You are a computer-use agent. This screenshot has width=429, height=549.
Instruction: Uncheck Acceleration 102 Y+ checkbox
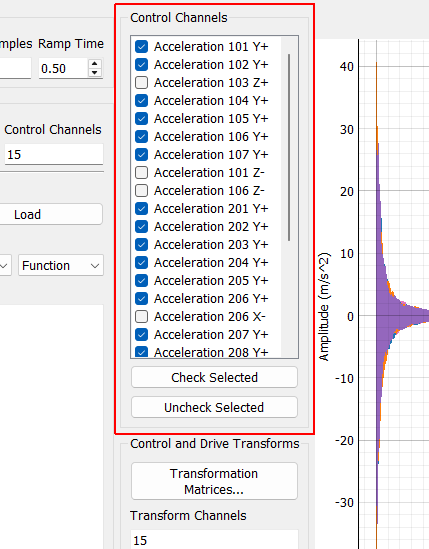pos(141,64)
